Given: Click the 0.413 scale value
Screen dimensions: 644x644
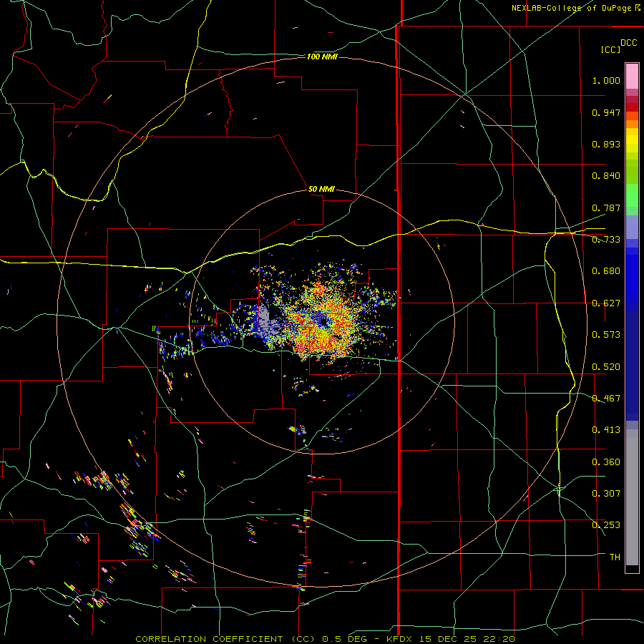Looking at the screenshot, I should [x=606, y=430].
